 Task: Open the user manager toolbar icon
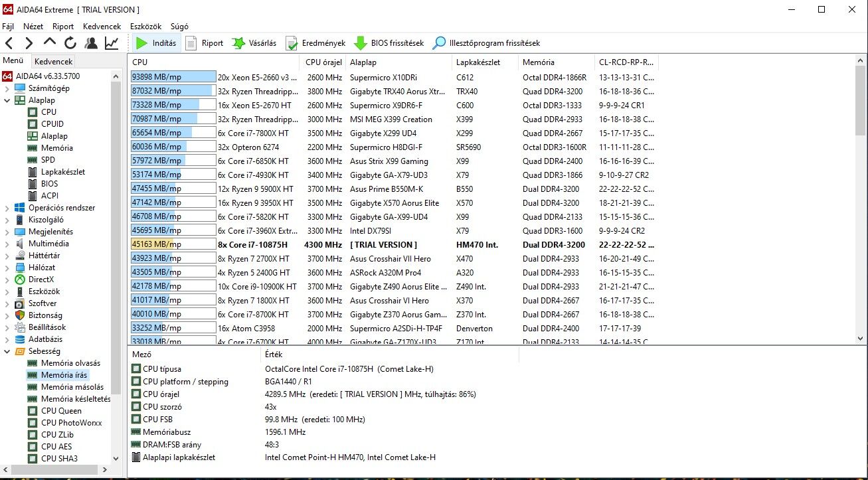click(91, 43)
